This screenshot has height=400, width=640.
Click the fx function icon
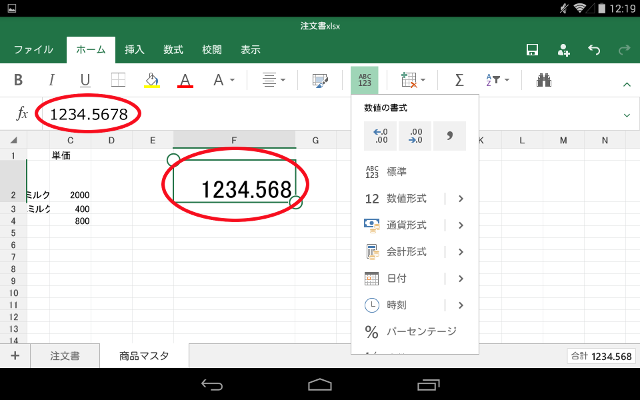coord(22,113)
